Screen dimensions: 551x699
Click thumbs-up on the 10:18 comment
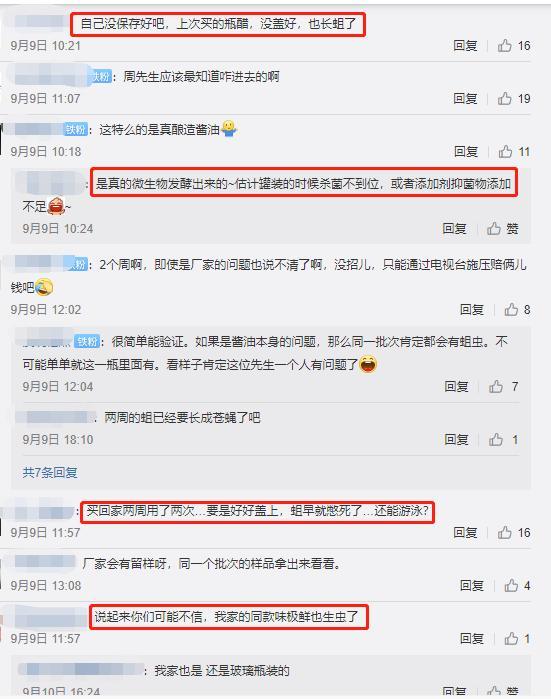(x=505, y=152)
